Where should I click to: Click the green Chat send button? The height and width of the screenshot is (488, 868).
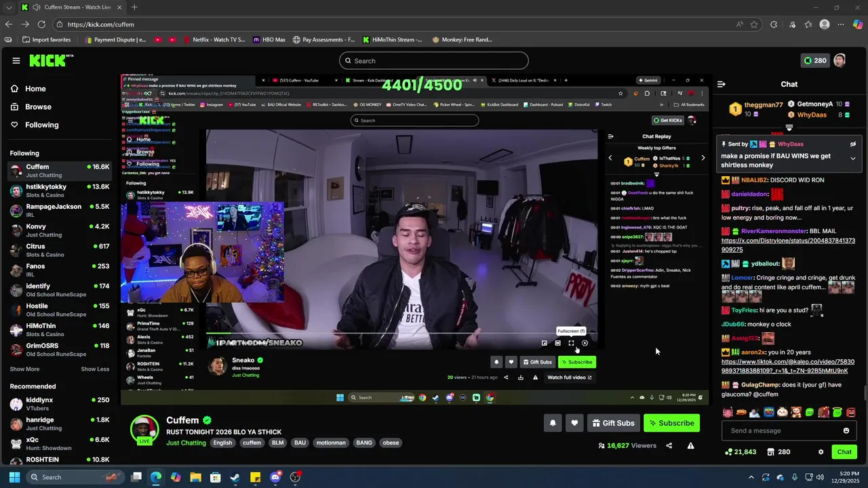(x=844, y=452)
